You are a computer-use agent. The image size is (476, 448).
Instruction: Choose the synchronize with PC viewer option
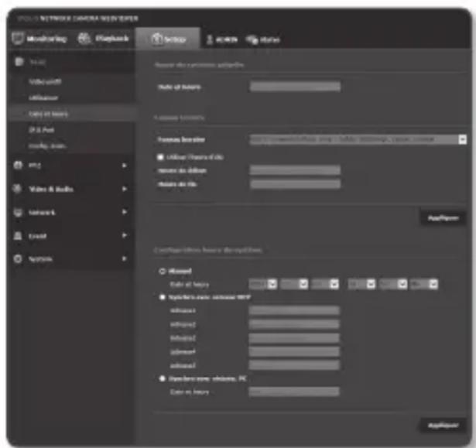tap(159, 378)
